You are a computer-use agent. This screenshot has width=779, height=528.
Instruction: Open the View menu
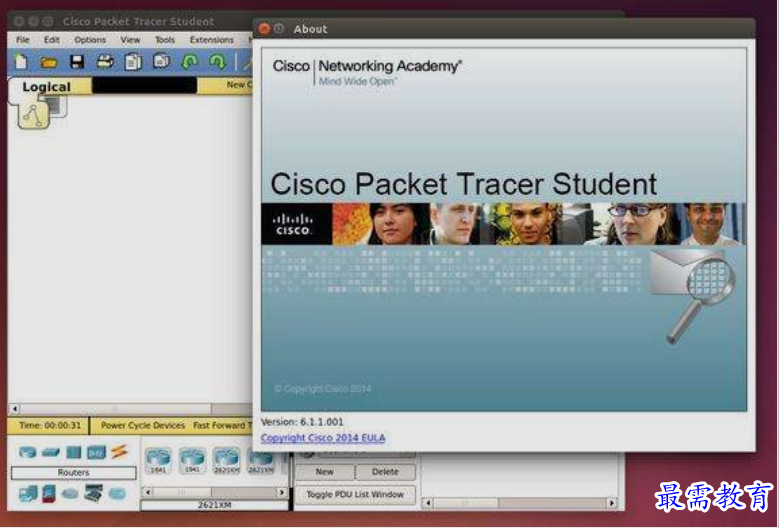(130, 40)
